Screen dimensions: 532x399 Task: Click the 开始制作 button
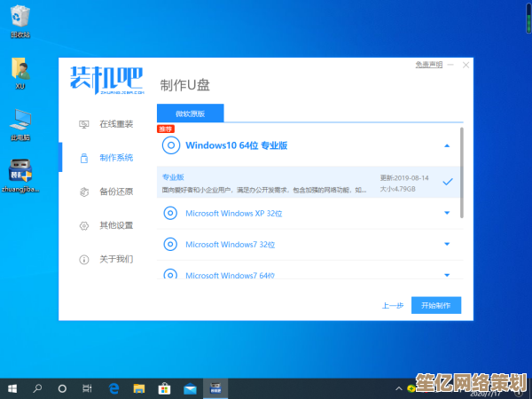click(x=441, y=305)
